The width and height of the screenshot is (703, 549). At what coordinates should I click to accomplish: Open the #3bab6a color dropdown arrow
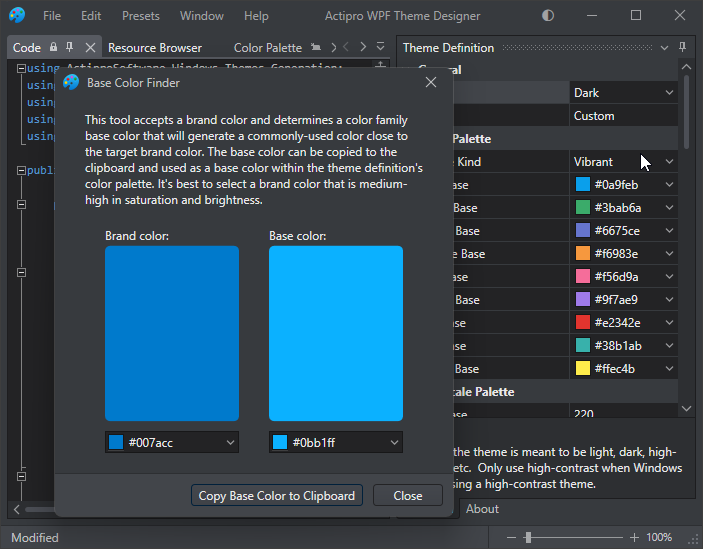pos(669,207)
